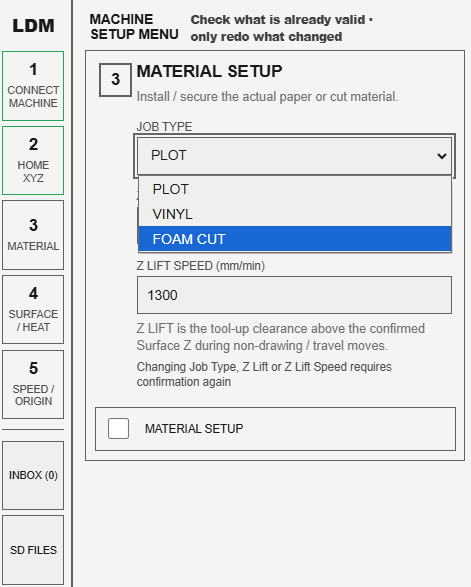Click the 'JOB TYPE' label
Screen dimensions: 471x587
pos(164,127)
